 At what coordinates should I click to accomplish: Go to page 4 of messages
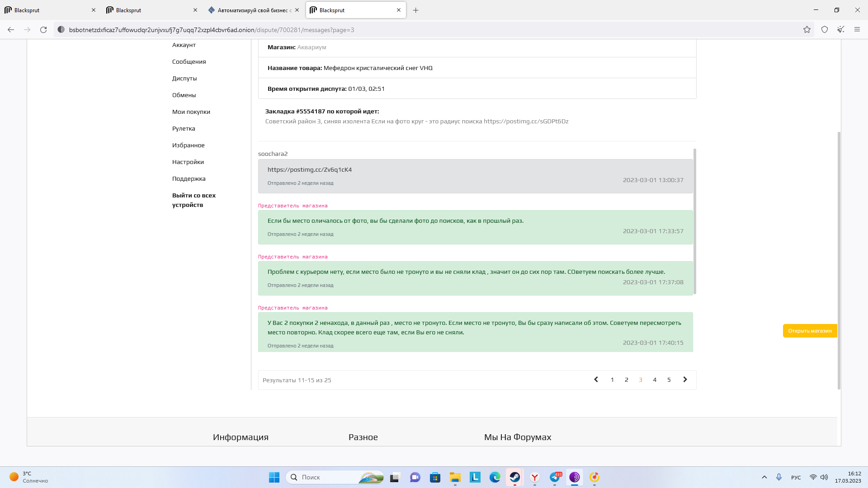click(x=655, y=380)
